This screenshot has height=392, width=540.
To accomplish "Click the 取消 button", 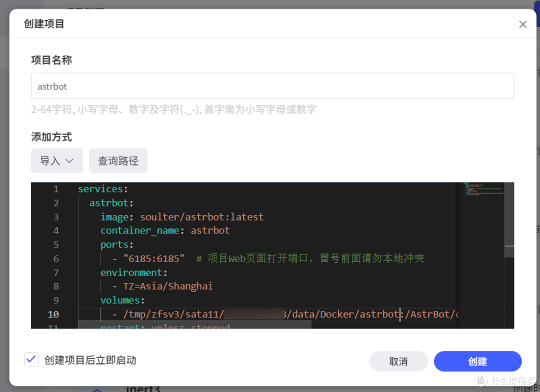I will pyautogui.click(x=398, y=361).
